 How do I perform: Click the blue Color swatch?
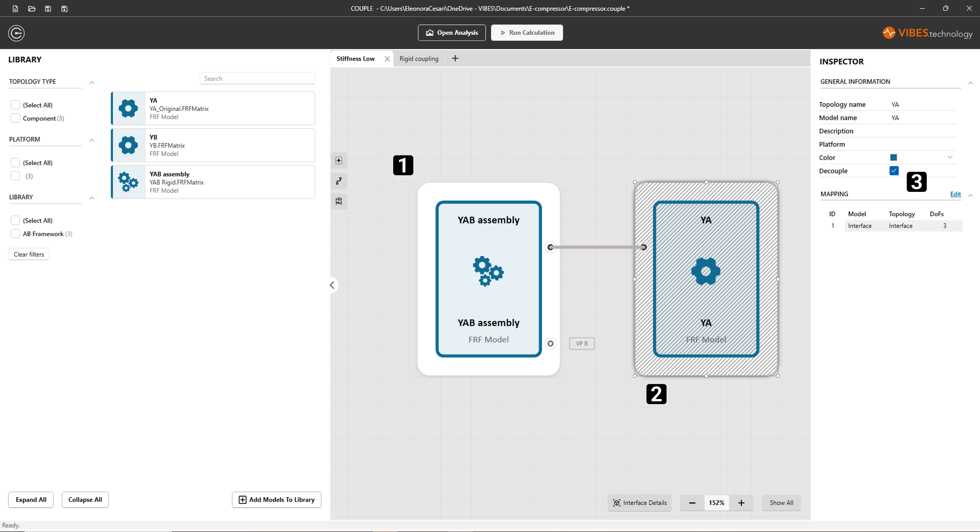(893, 157)
